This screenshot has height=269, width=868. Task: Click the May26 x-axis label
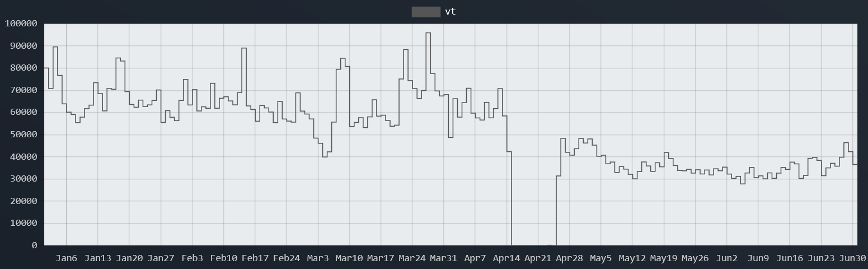coord(696,258)
